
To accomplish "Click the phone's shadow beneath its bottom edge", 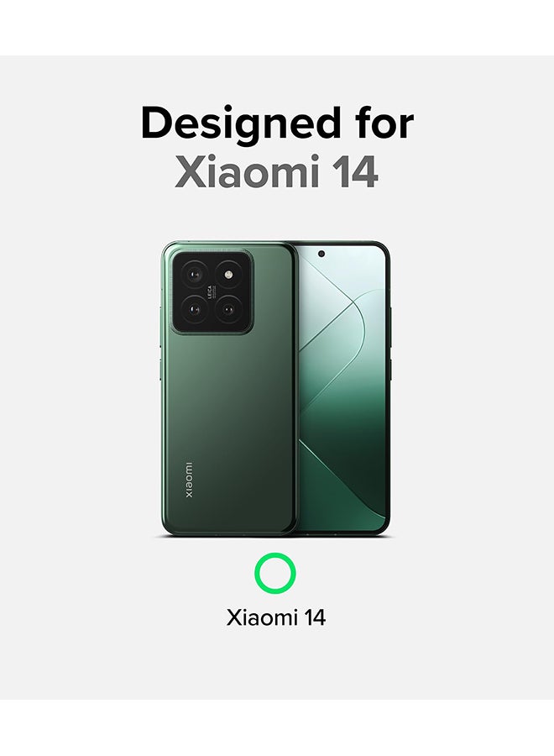I will [x=274, y=537].
